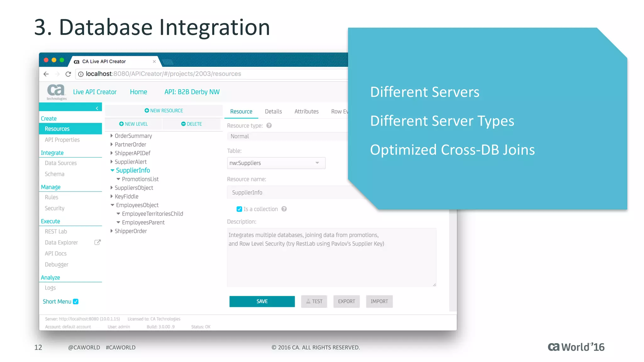Collapse the SupplierInfo resource
The image size is (644, 362).
point(112,170)
